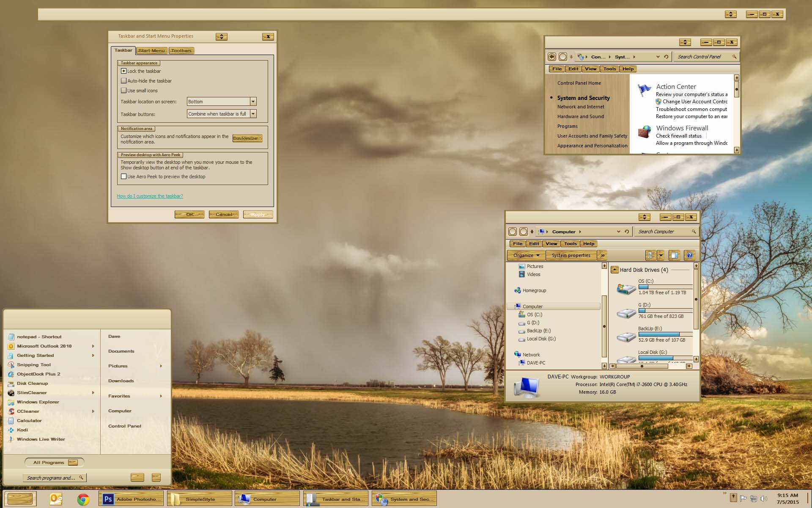Viewport: 812px width, 508px height.
Task: Switch to the Toolbars tab
Action: coord(181,50)
